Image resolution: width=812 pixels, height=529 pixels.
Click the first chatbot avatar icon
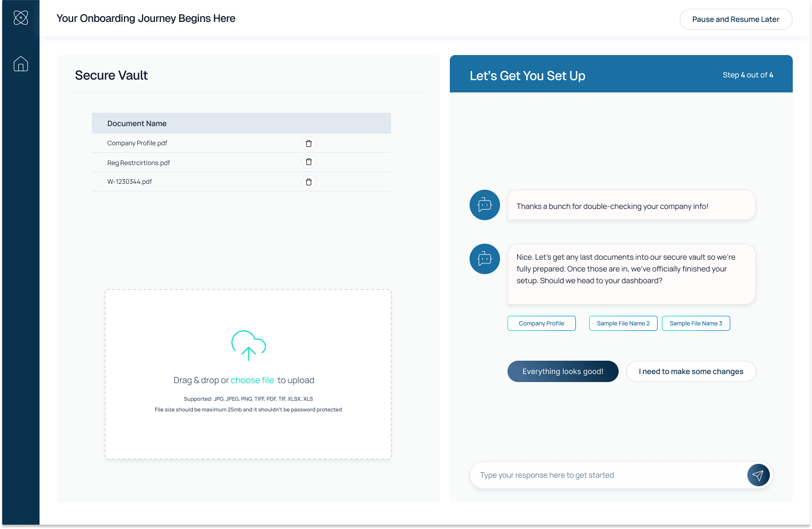(x=485, y=205)
